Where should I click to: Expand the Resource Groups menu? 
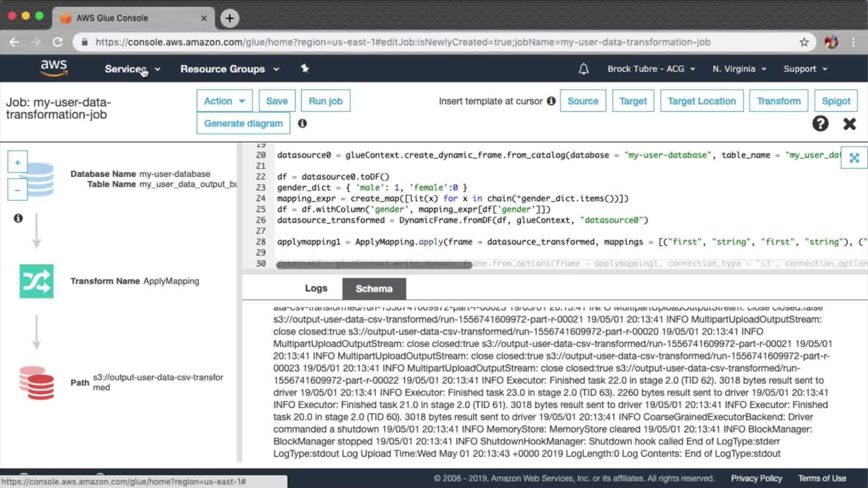[x=230, y=69]
